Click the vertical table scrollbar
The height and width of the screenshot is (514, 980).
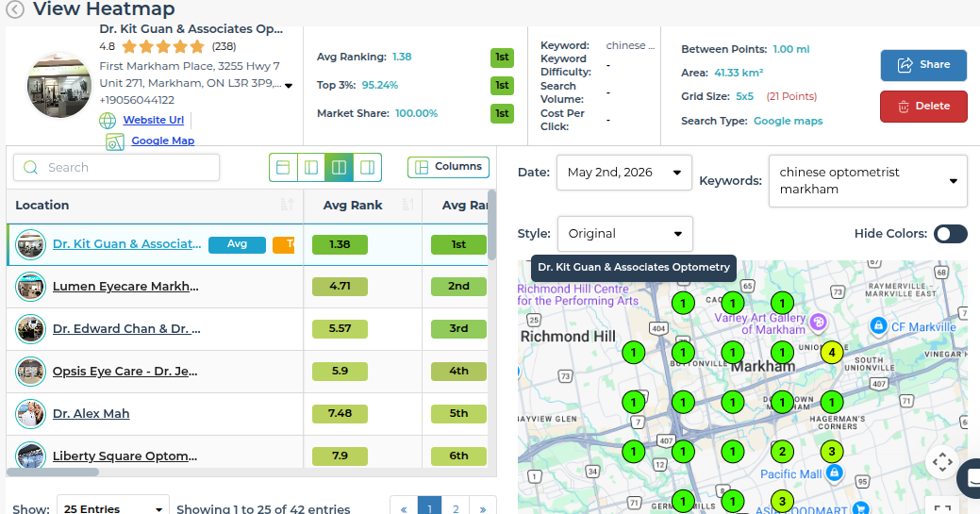click(491, 225)
